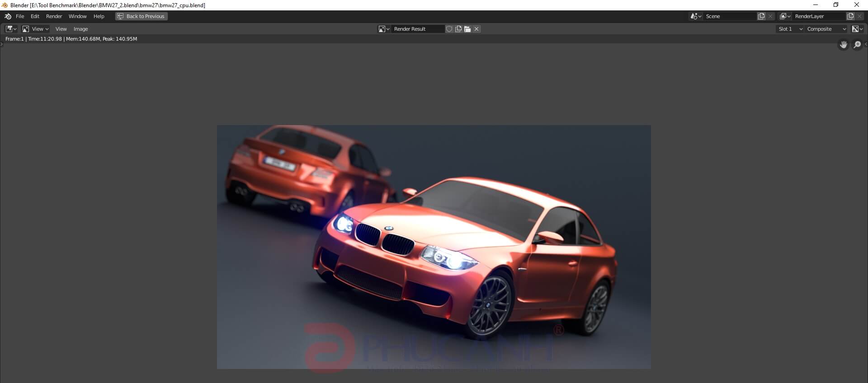Open the Help menu

[x=99, y=16]
